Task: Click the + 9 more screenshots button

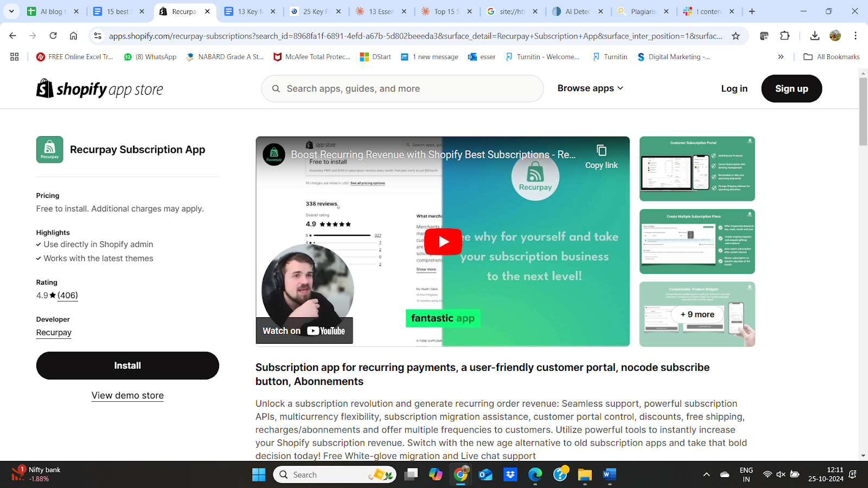Action: 697,314
